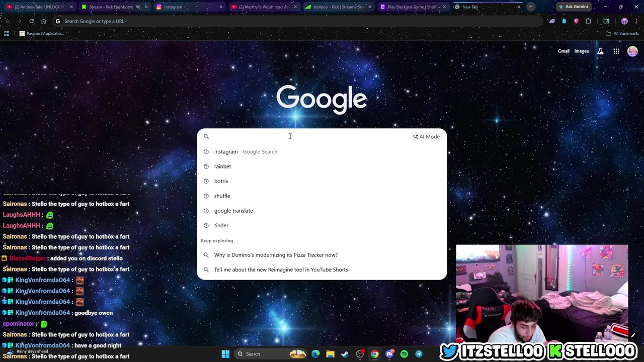Viewport: 644px width, 362px height.
Task: Open the extensions puzzle icon
Action: pos(588,21)
